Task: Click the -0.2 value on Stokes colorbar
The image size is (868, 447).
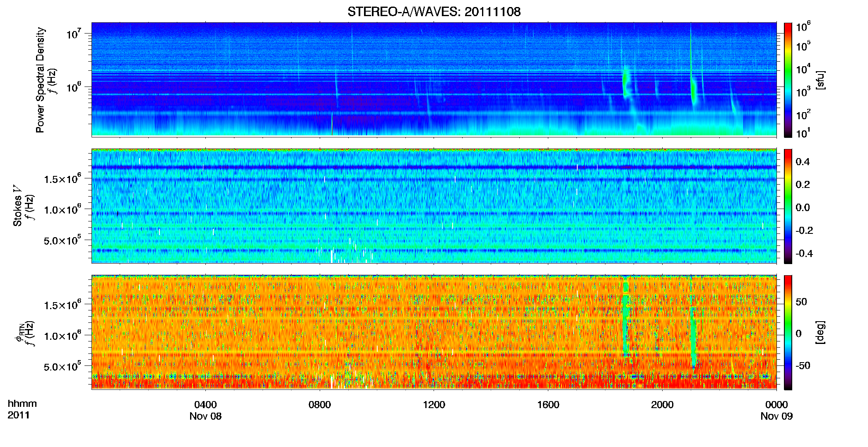Action: (x=804, y=231)
